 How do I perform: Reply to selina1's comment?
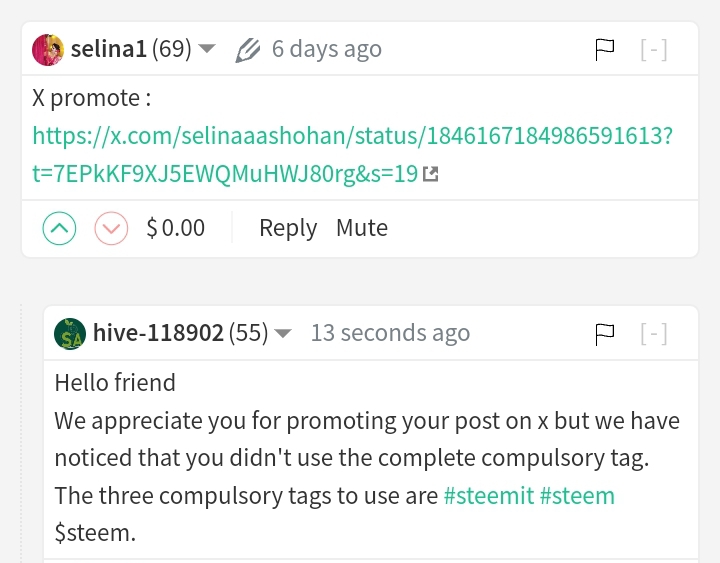click(x=288, y=228)
